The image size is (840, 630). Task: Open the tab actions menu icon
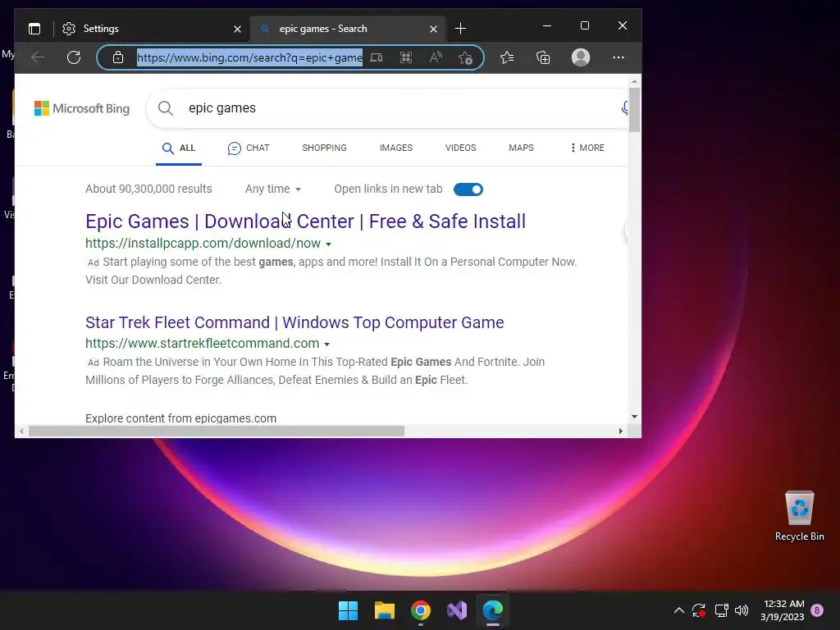click(34, 29)
